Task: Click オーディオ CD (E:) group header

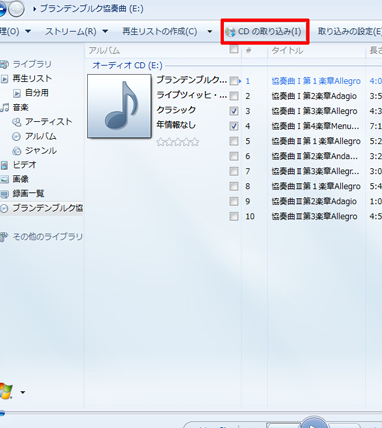Action: pyautogui.click(x=127, y=65)
